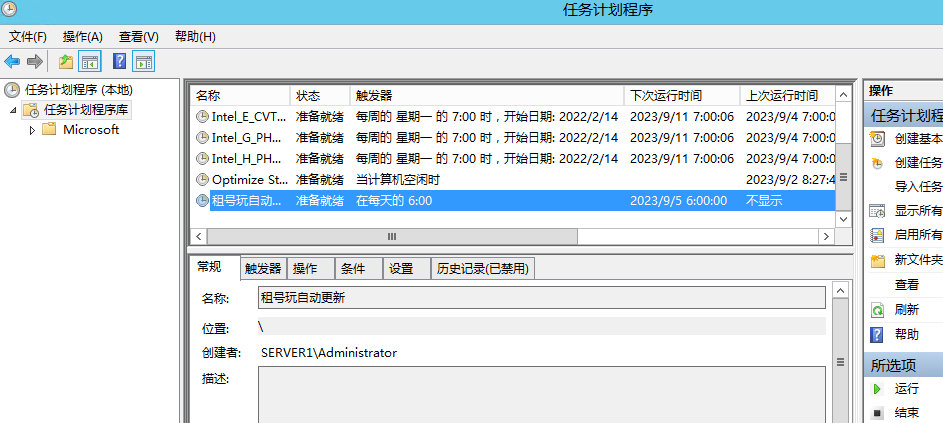Sort task list by 名称 column header
Screen dimensions: 943x423
tap(241, 96)
